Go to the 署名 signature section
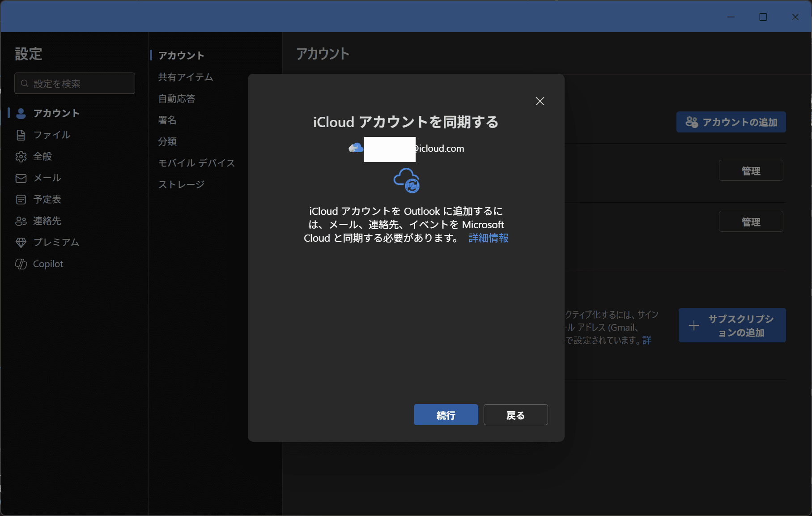812x516 pixels. click(x=167, y=120)
